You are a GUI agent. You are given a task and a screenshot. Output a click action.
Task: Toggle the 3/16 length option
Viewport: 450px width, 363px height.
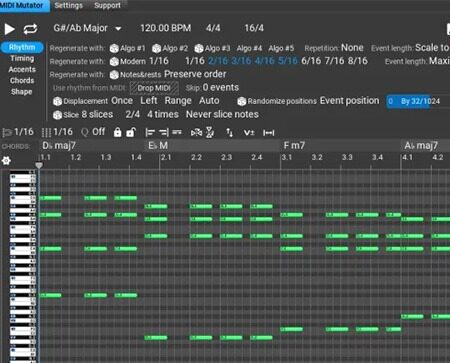coord(241,61)
